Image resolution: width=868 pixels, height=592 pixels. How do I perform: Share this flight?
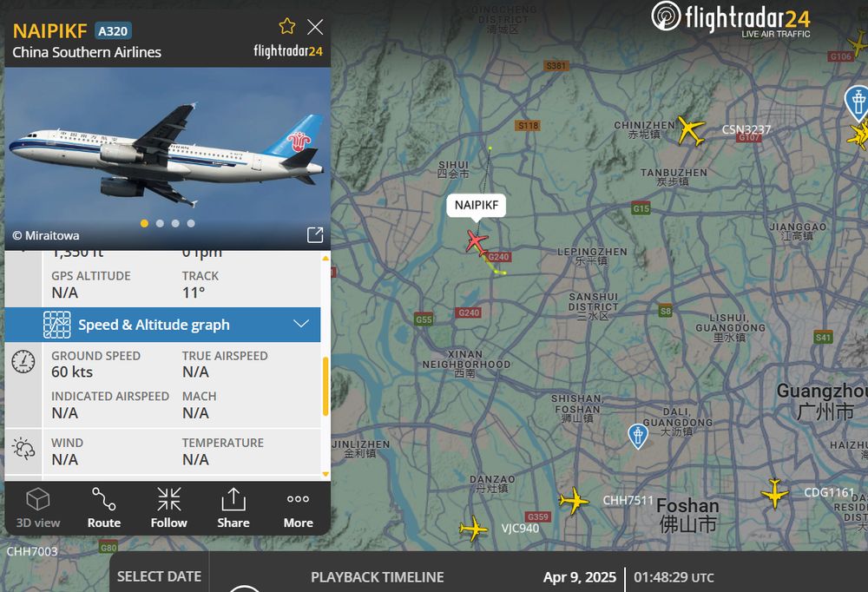(x=233, y=508)
